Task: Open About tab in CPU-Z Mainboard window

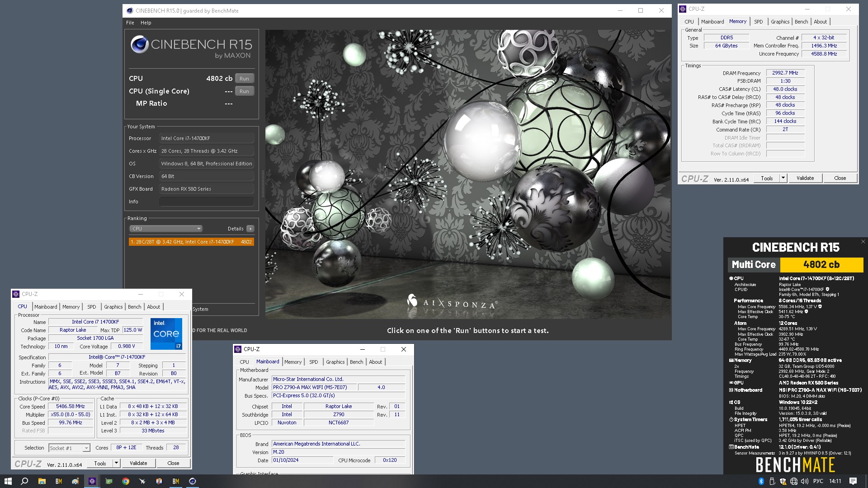Action: [x=375, y=362]
